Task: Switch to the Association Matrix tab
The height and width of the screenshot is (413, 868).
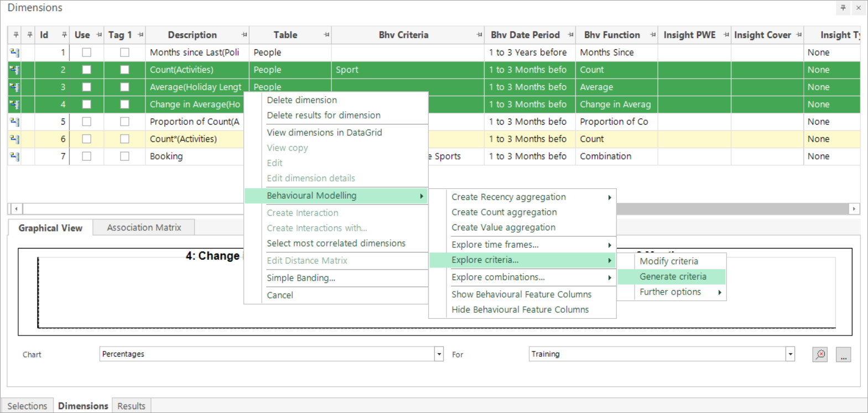Action: point(144,228)
